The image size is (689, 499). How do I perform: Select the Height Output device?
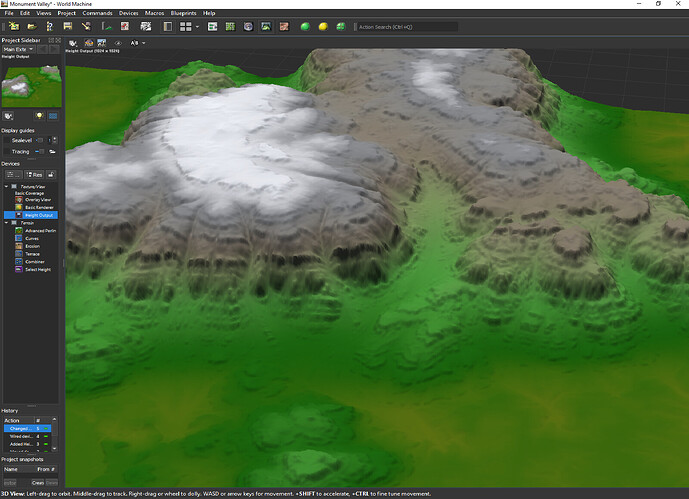31,215
